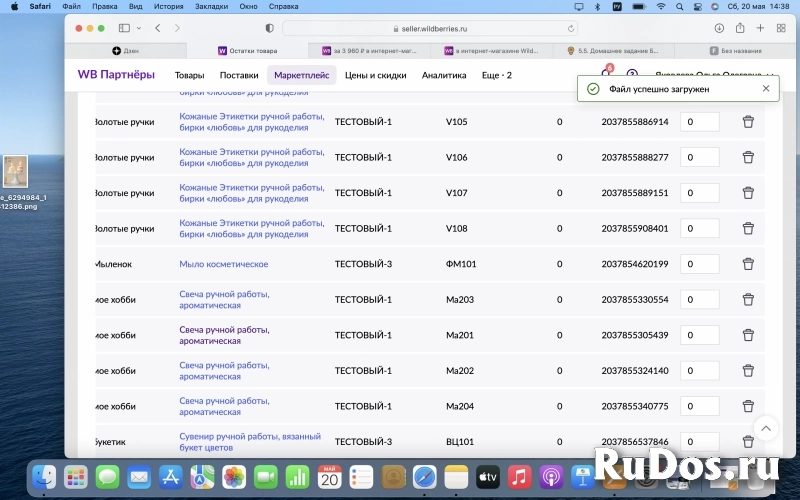Open Цены и скидки section
This screenshot has width=800, height=500.
click(376, 75)
